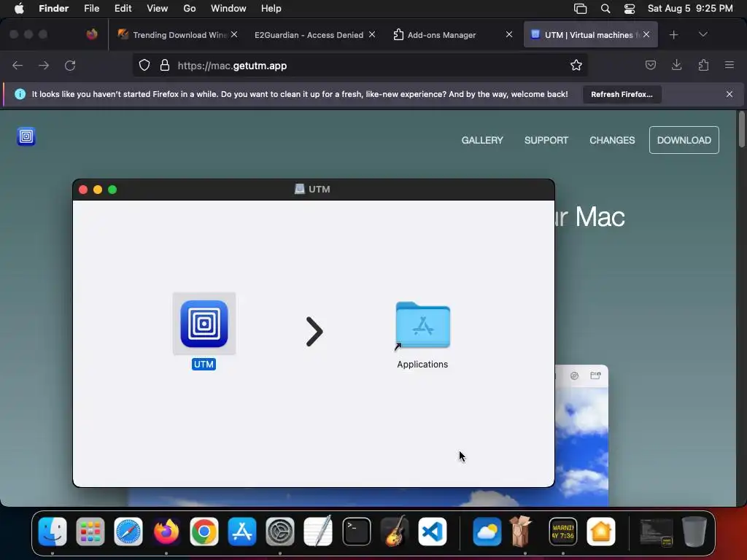
Task: Open Finder from the Dock
Action: tap(53, 532)
